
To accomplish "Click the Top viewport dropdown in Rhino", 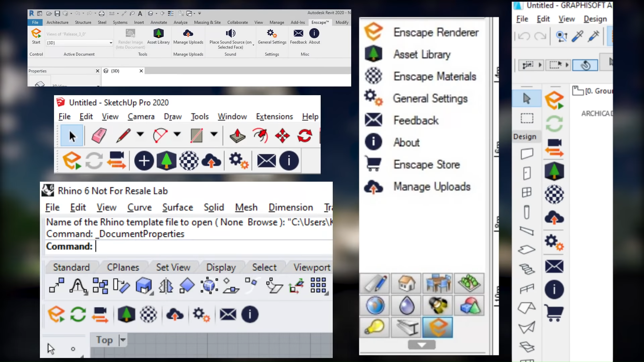I will click(x=122, y=340).
